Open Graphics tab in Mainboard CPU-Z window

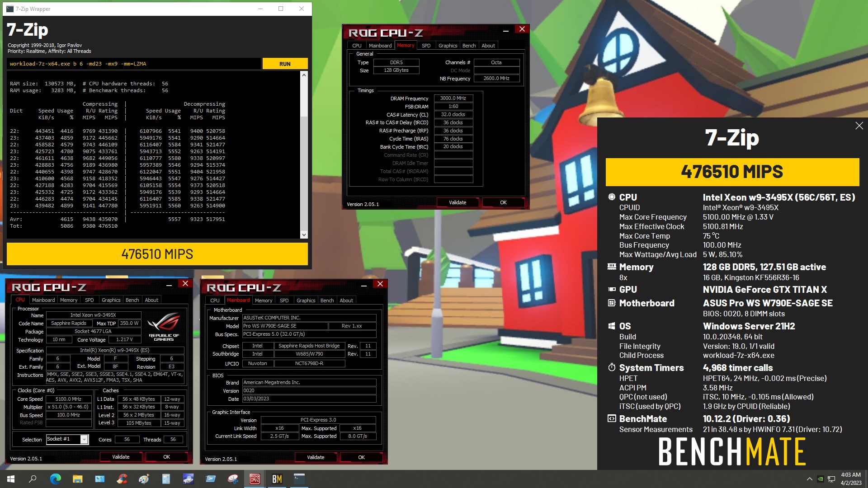[306, 300]
